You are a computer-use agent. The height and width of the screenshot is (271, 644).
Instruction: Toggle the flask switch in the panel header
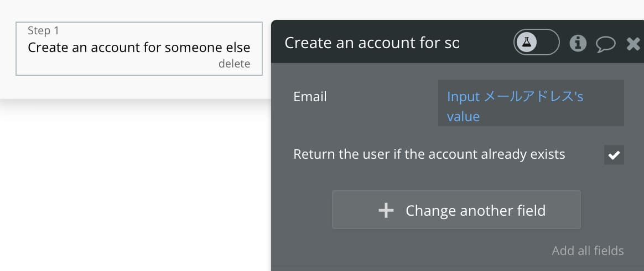pyautogui.click(x=537, y=42)
